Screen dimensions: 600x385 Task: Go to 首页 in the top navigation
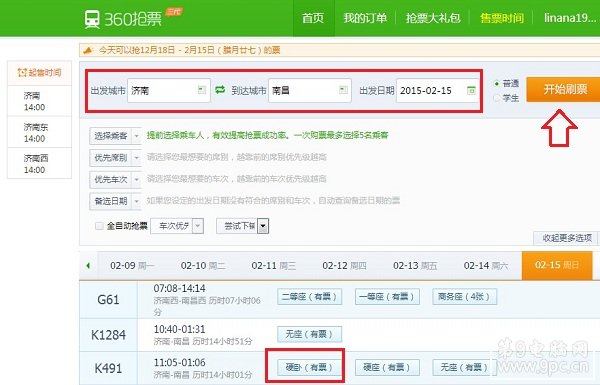click(313, 18)
